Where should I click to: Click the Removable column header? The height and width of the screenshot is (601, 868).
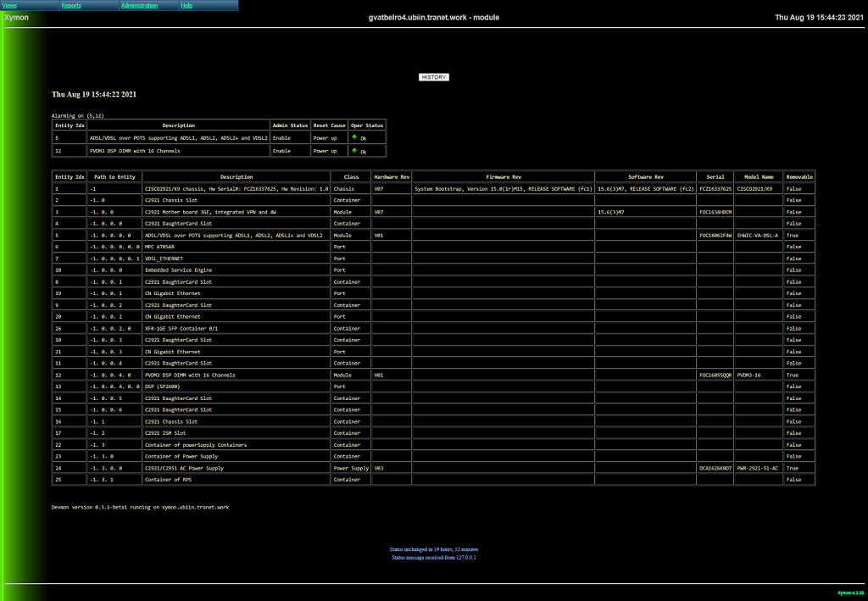pos(798,176)
